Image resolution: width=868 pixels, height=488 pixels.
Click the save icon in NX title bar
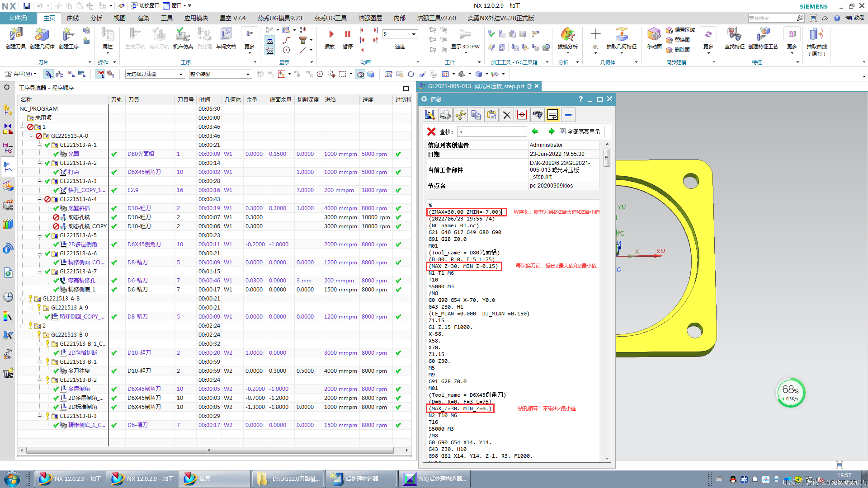(x=27, y=6)
